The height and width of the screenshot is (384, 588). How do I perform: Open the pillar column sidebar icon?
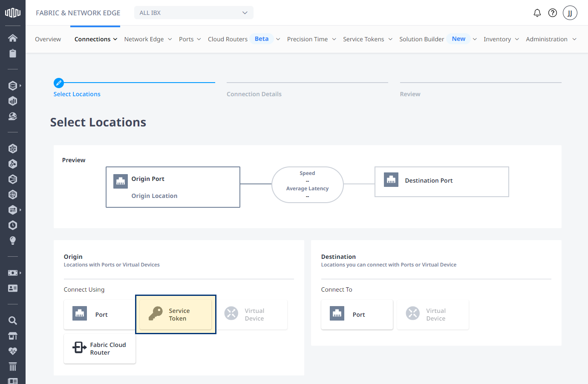click(13, 367)
